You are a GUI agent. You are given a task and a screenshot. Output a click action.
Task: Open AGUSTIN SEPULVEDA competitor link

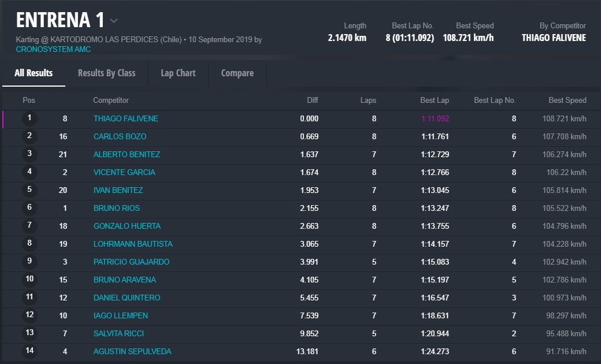[132, 351]
